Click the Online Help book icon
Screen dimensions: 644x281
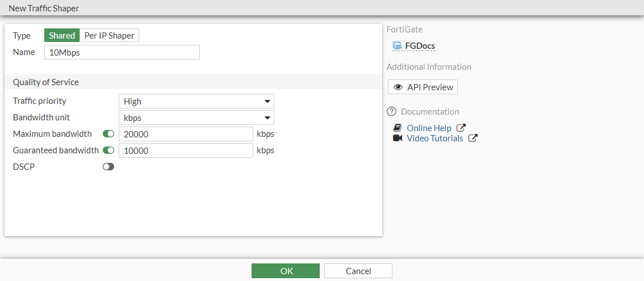tap(398, 128)
